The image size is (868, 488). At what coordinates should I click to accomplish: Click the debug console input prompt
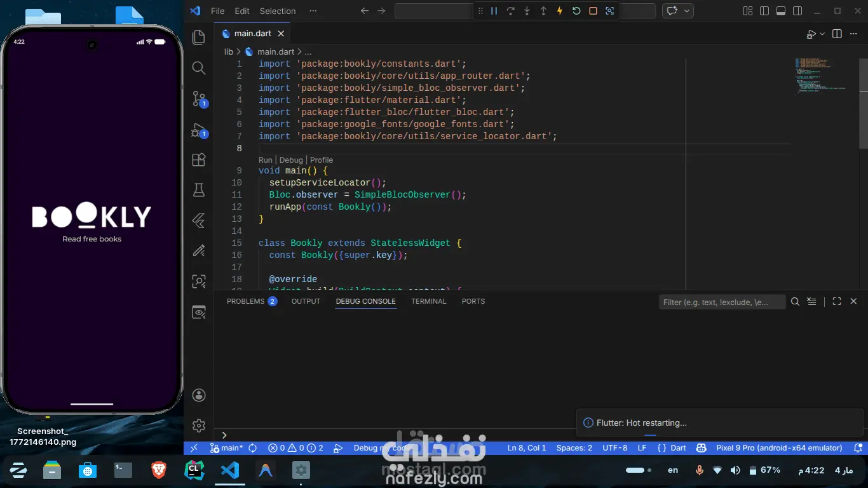[x=540, y=435]
